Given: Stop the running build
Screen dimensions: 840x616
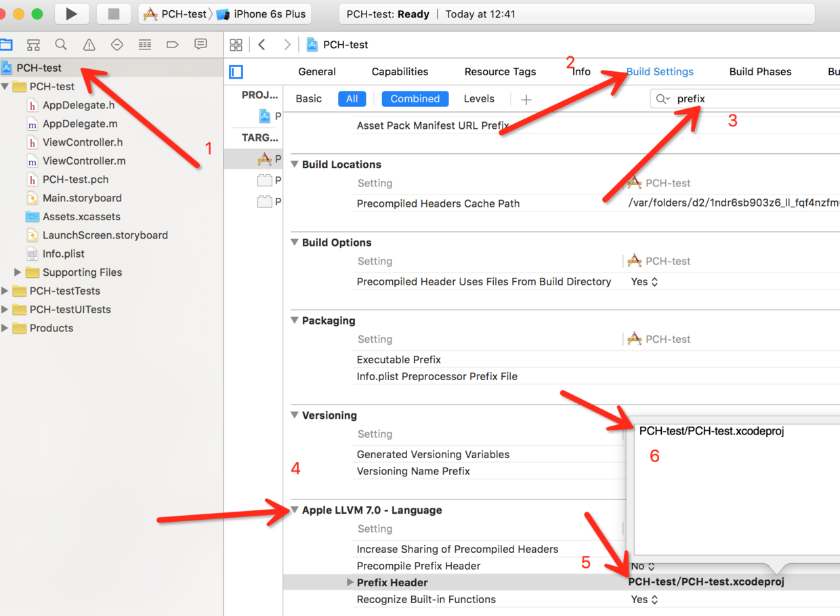Looking at the screenshot, I should click(x=113, y=14).
